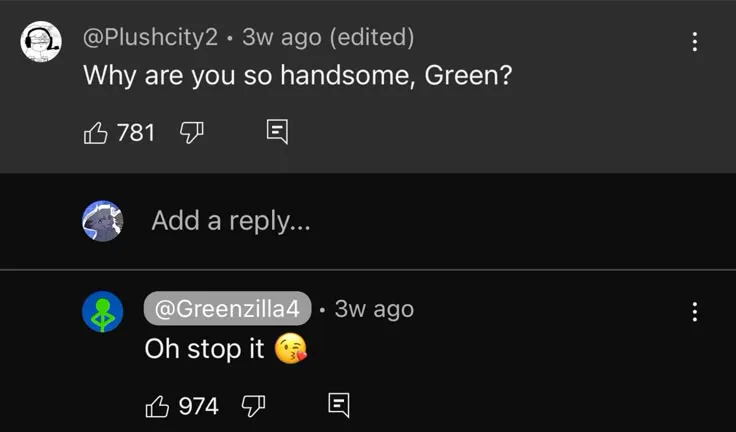Open the Greenzilla4 reply options menu
The image size is (736, 432).
(695, 312)
